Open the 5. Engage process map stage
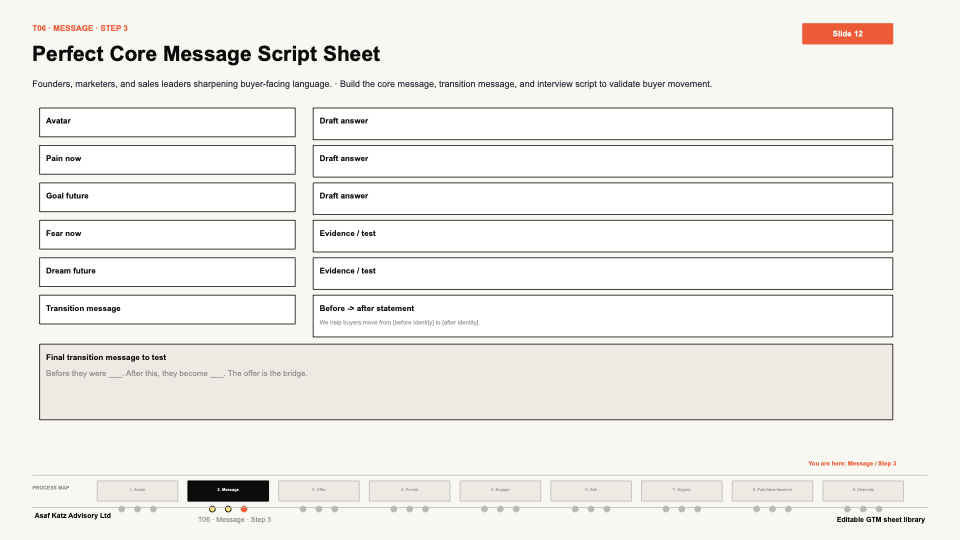Screen dimensions: 960x540 [x=500, y=490]
